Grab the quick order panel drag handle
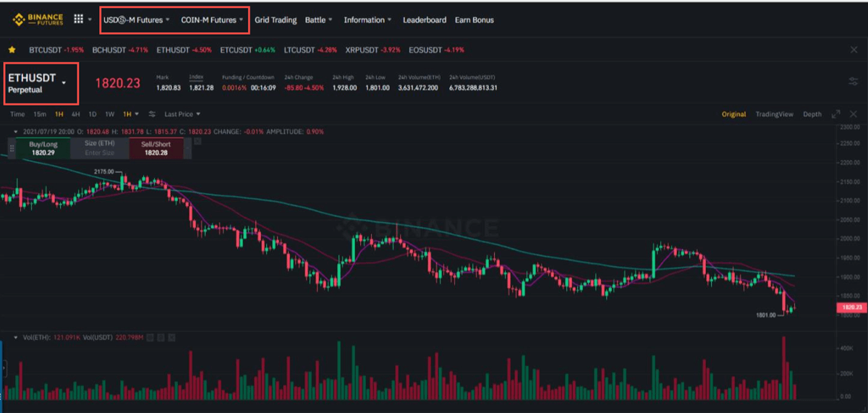The height and width of the screenshot is (413, 868). tap(11, 148)
